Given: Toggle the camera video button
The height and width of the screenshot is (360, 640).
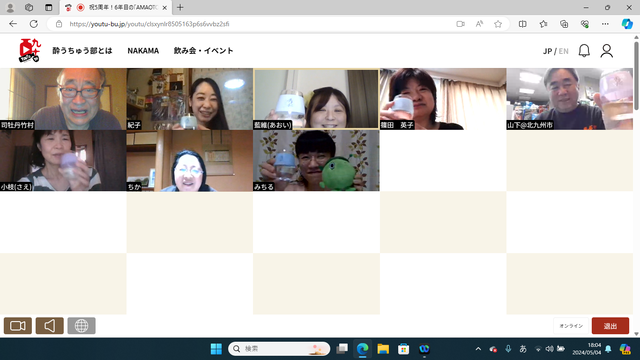Looking at the screenshot, I should (18, 326).
